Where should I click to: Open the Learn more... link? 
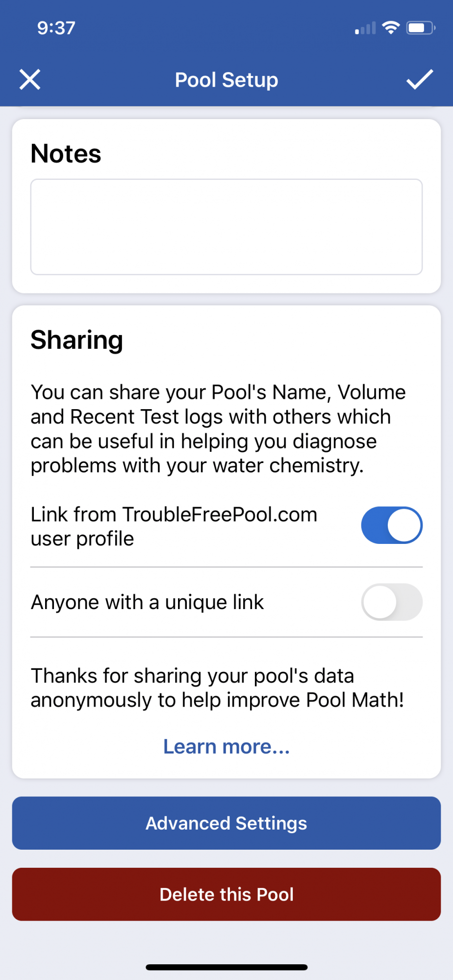point(226,746)
